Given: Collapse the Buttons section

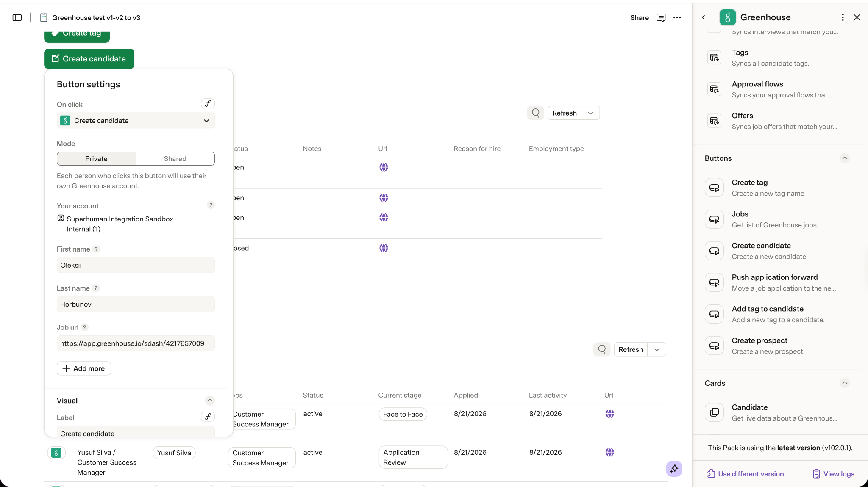Looking at the screenshot, I should 845,158.
